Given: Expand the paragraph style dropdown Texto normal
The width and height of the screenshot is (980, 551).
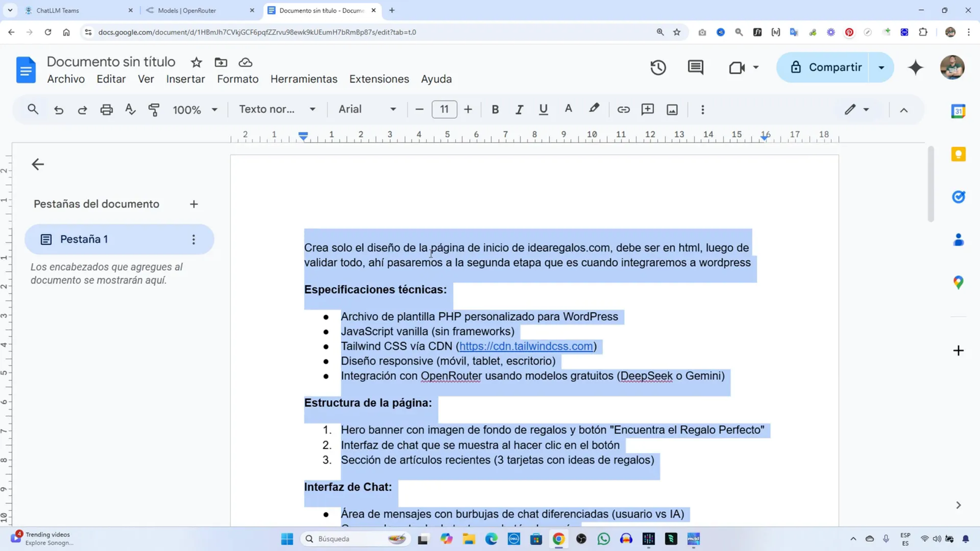Looking at the screenshot, I should (x=277, y=110).
